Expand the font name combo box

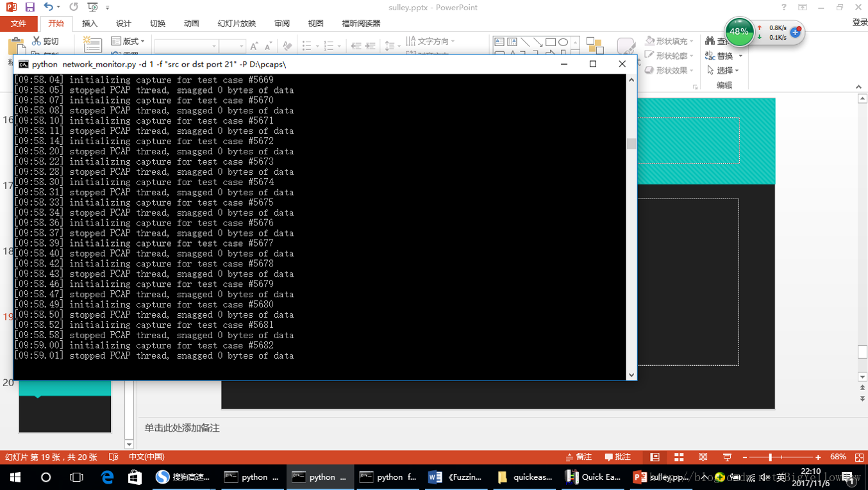tap(213, 46)
